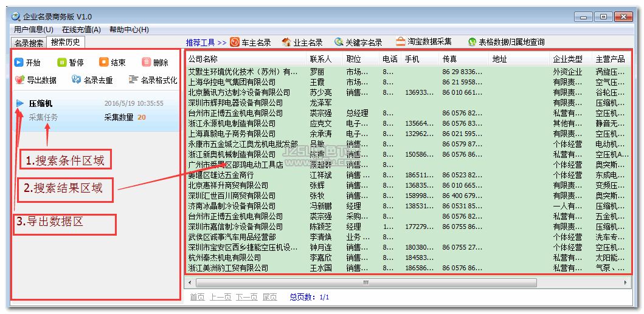Select row 北京腾讯方达制冷设备有限公司
The width and height of the screenshot is (644, 314).
point(408,92)
